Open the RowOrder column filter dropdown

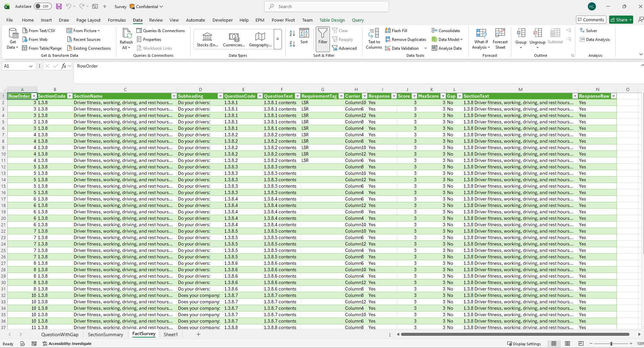34,96
